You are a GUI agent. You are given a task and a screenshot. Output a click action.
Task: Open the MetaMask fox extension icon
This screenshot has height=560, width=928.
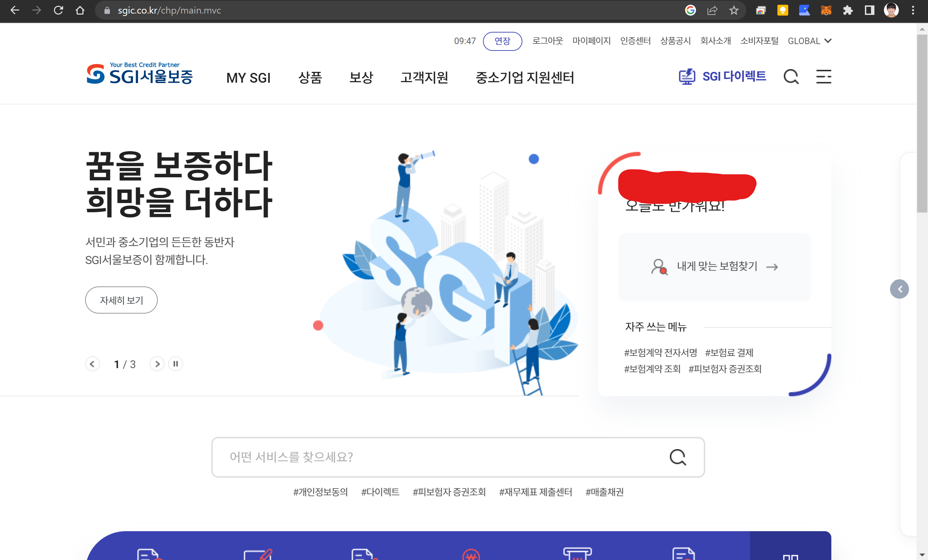point(826,10)
